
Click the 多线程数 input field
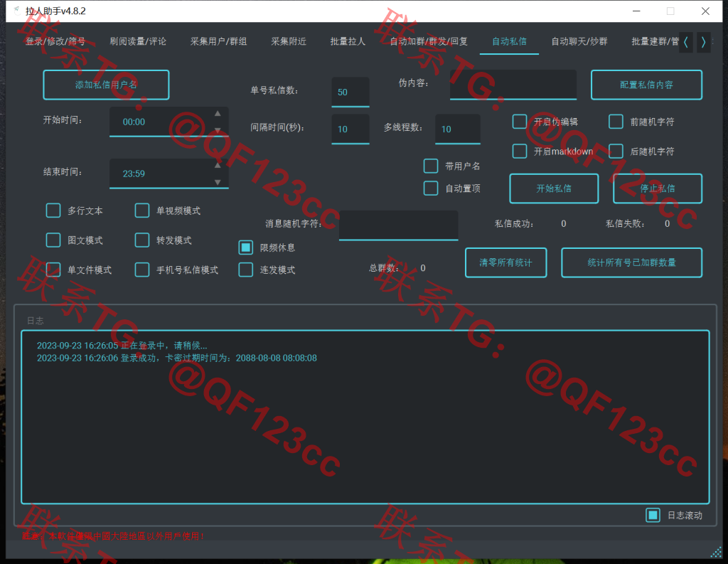457,129
